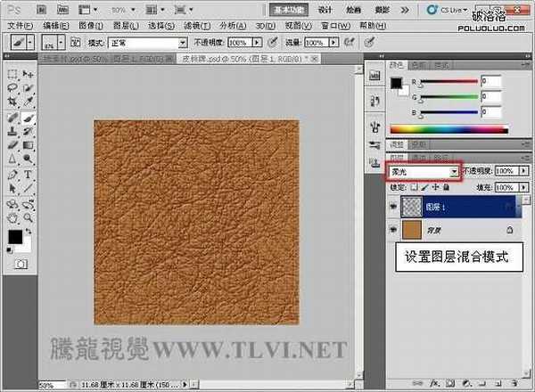Switch to the 绘画 workspace
Viewport: 535px width, 392px height.
click(x=353, y=10)
